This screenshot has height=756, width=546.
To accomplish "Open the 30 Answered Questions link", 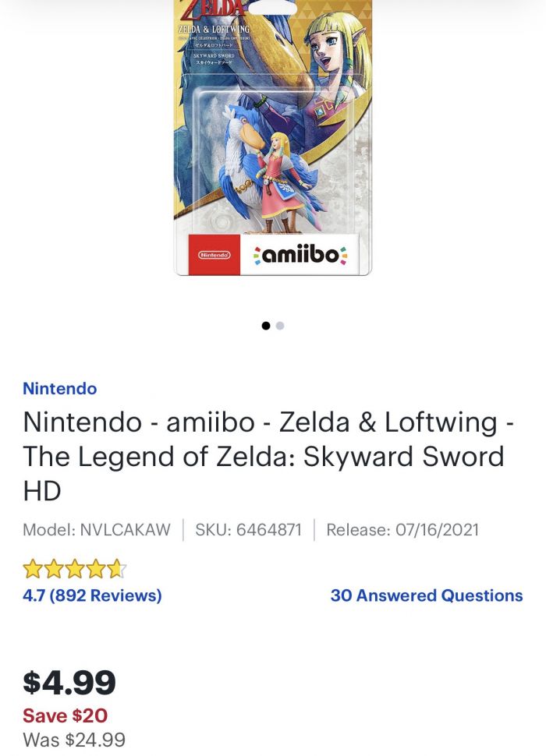I will point(427,595).
